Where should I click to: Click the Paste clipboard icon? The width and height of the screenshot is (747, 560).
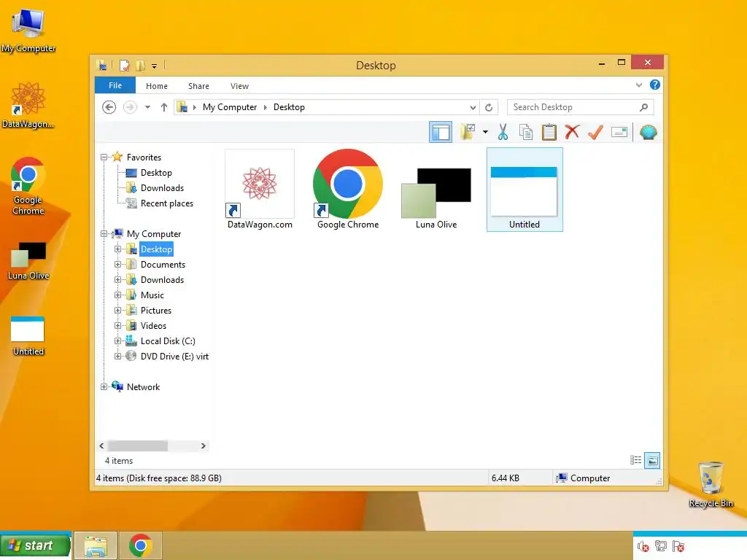point(549,132)
